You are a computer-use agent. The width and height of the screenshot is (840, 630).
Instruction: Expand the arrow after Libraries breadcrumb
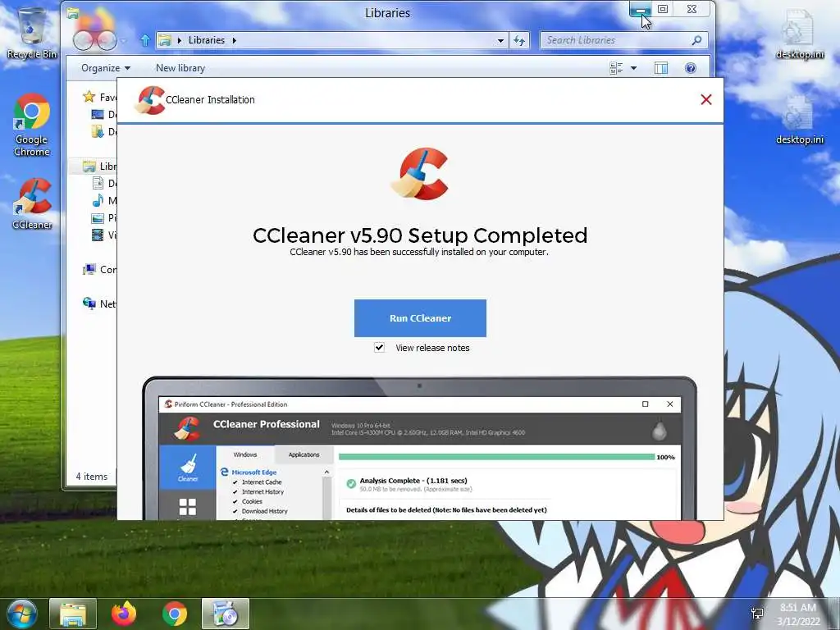click(234, 40)
